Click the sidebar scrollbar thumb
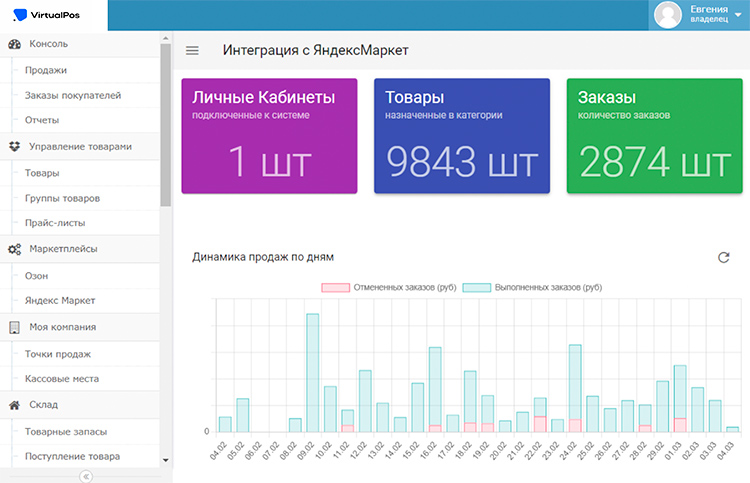The width and height of the screenshot is (750, 483). coord(165,125)
